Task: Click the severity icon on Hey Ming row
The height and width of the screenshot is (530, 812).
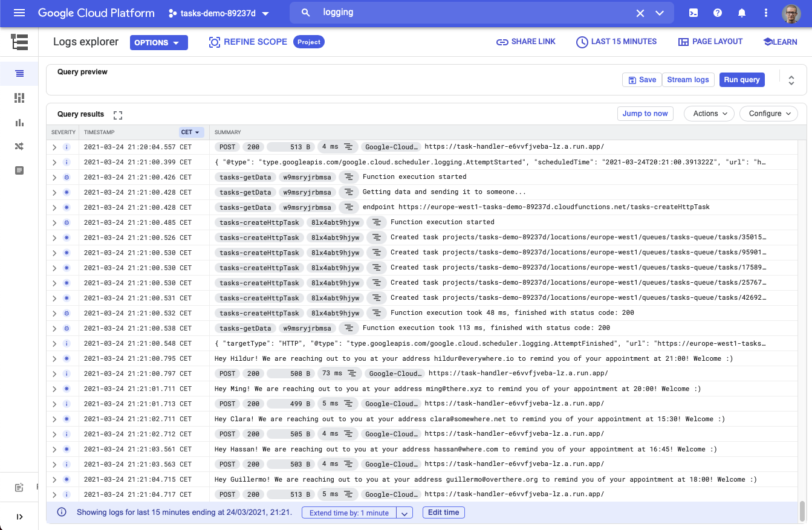Action: tap(67, 389)
